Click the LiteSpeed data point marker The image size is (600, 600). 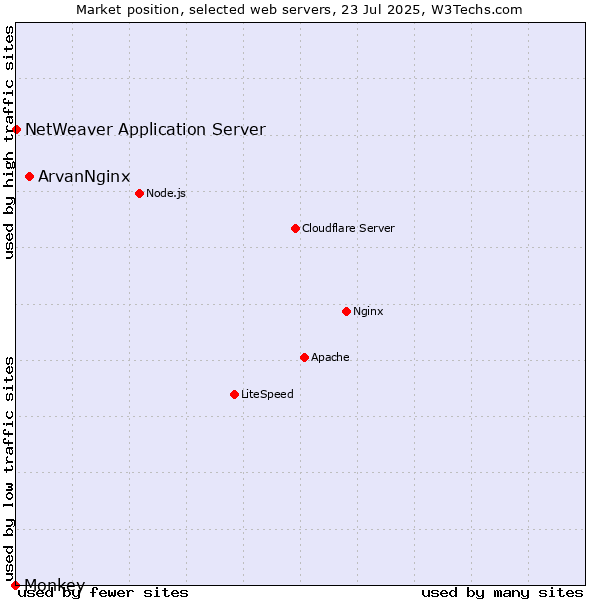(x=235, y=395)
